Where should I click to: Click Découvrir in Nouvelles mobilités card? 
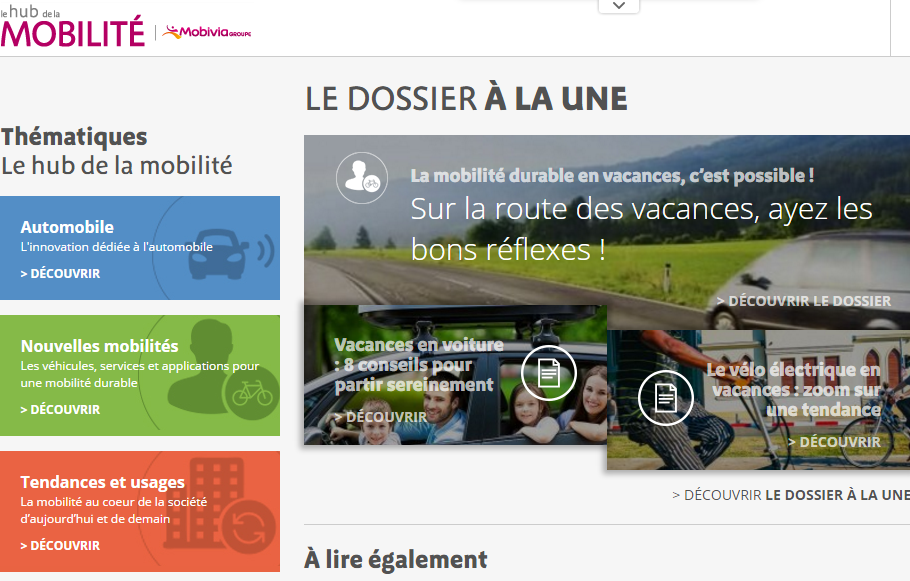[x=60, y=410]
